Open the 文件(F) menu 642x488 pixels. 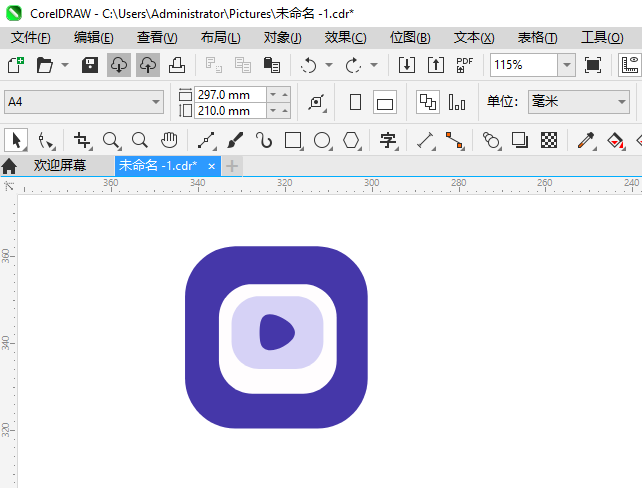[x=31, y=38]
